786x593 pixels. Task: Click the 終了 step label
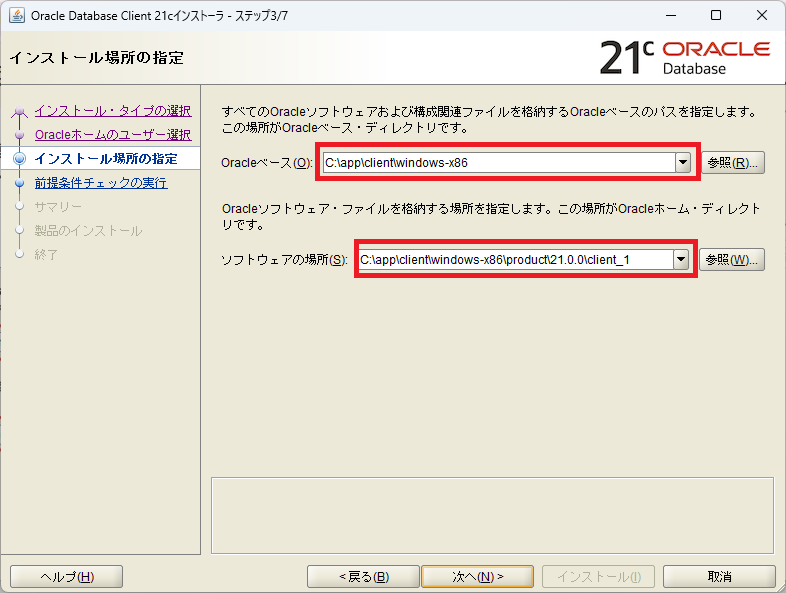tap(46, 255)
